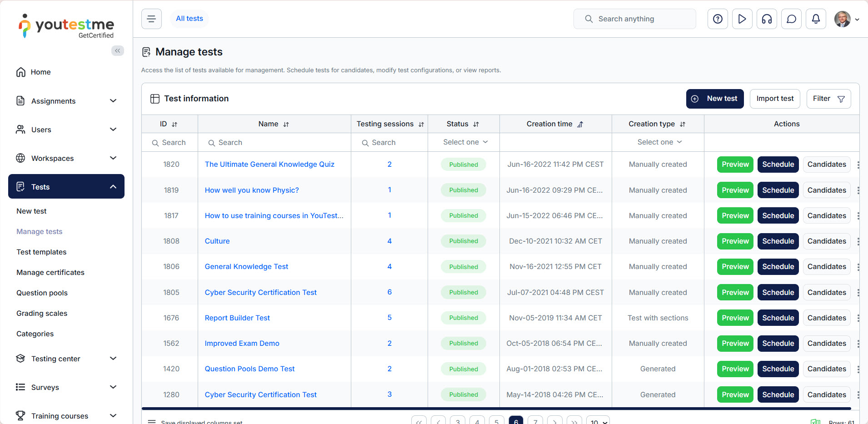Screen dimensions: 868x424
Task: Collapse sidebar with double-chevron icon
Action: (x=118, y=50)
